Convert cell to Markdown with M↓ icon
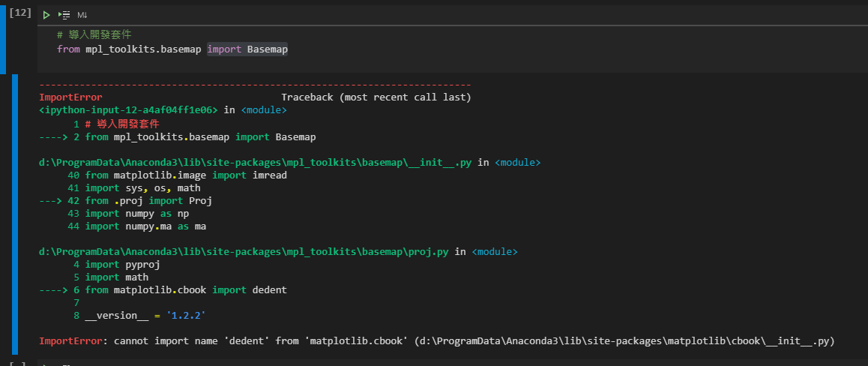This screenshot has height=366, width=868. 82,15
